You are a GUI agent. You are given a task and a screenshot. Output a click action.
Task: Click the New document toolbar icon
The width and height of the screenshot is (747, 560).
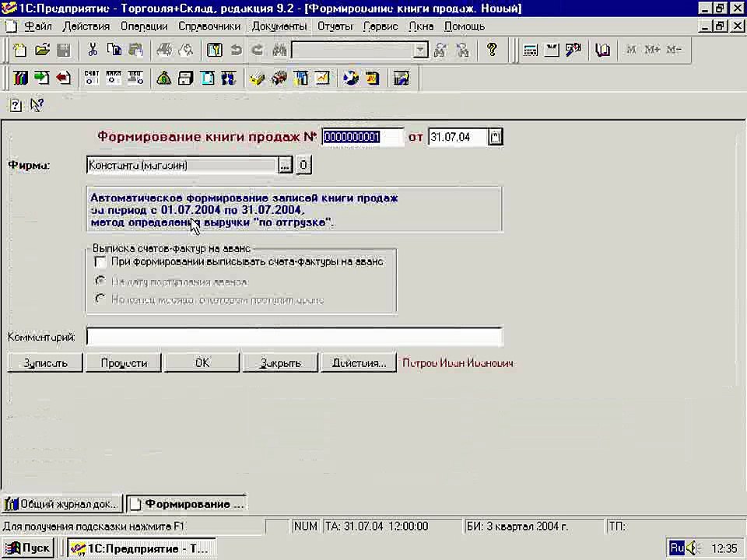[x=20, y=50]
